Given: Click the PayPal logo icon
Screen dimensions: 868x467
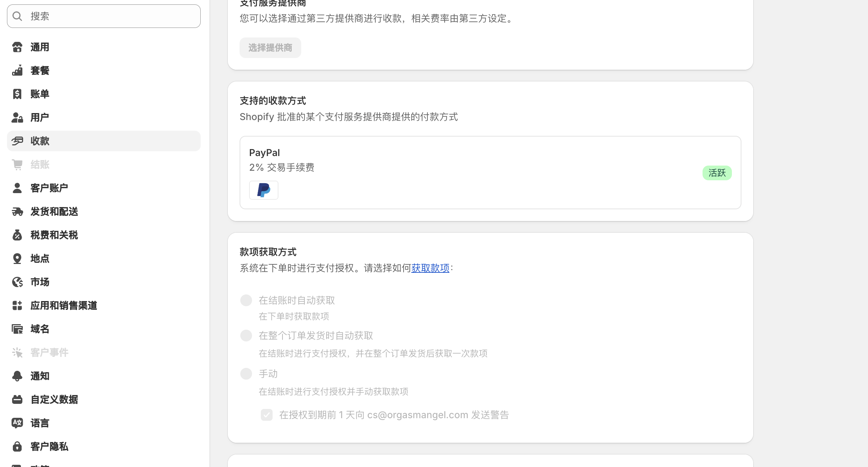Looking at the screenshot, I should pos(263,190).
